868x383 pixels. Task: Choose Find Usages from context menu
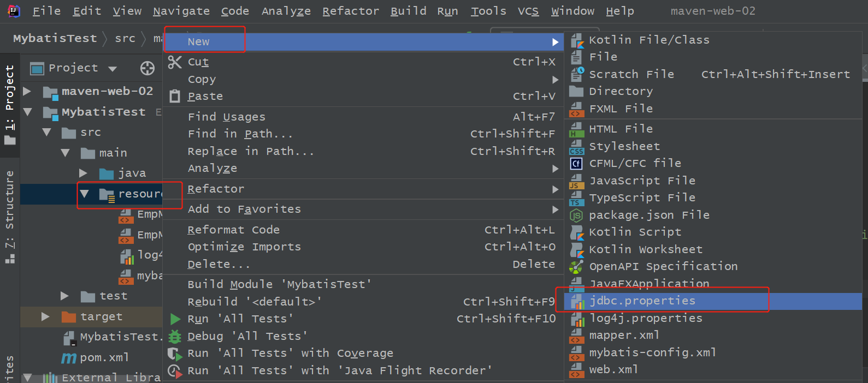tap(227, 117)
